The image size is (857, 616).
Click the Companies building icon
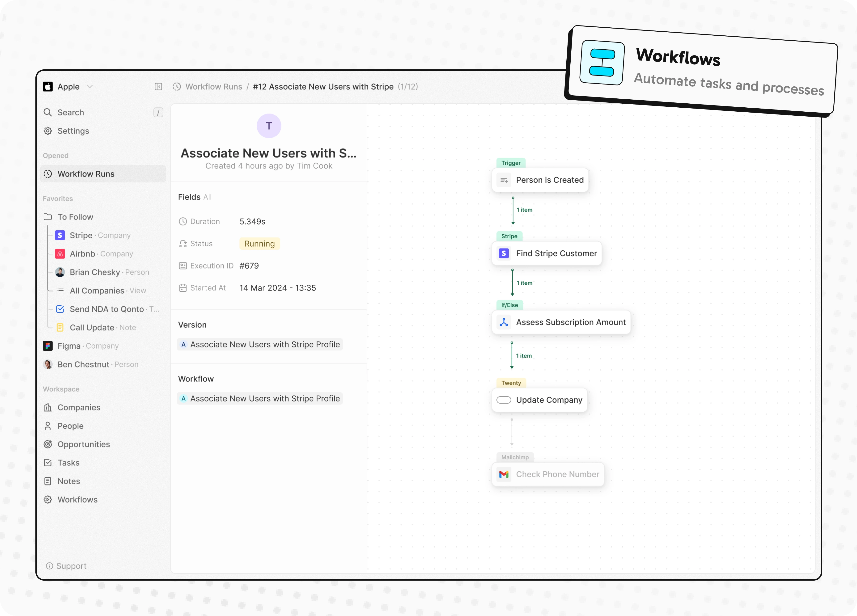48,408
